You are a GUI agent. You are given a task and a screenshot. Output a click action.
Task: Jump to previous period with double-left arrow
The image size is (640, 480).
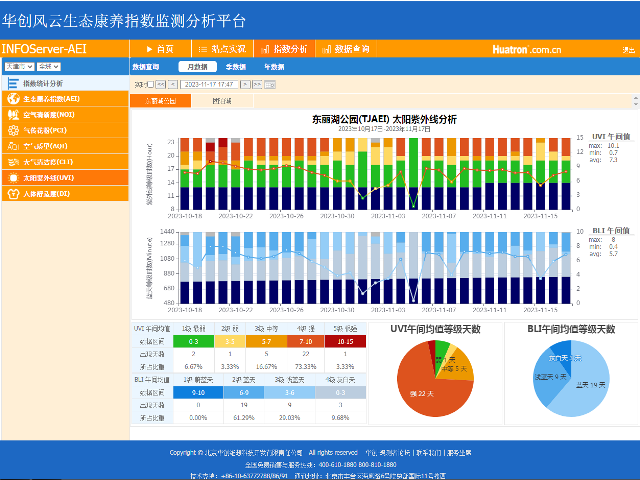(x=161, y=85)
